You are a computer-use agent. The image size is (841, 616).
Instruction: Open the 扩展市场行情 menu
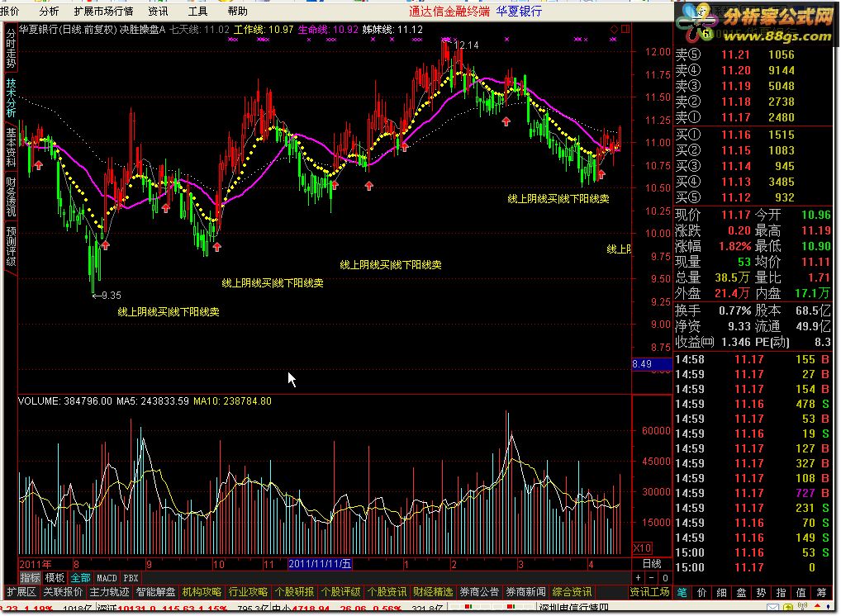103,12
